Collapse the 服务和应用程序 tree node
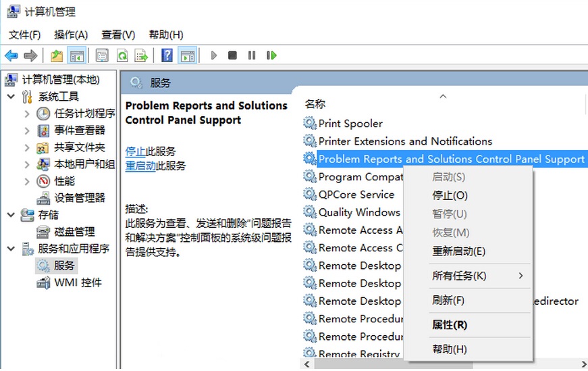 11,249
